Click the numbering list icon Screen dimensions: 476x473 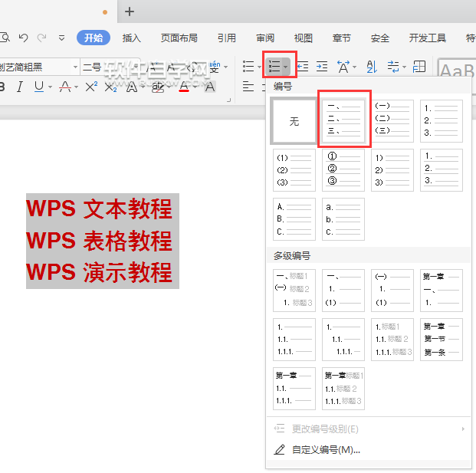click(x=274, y=67)
